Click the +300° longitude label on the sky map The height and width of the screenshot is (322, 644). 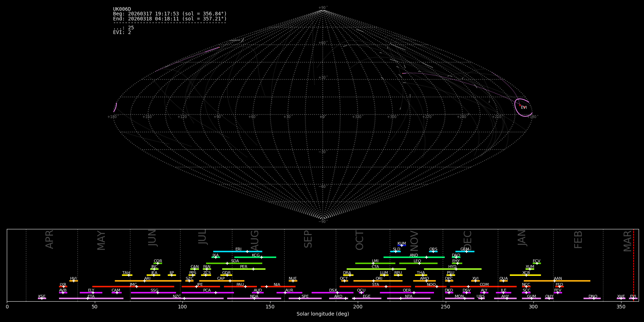[x=392, y=117]
